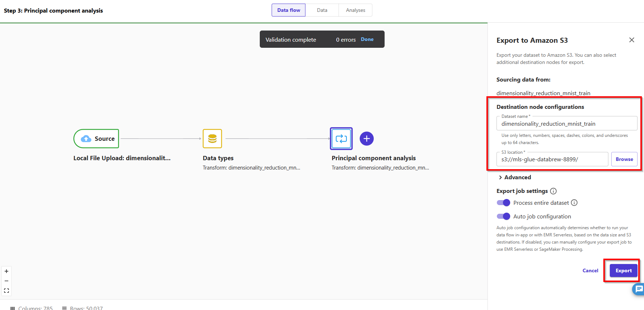
Task: Click info icon next to Process entire dataset
Action: [x=574, y=203]
